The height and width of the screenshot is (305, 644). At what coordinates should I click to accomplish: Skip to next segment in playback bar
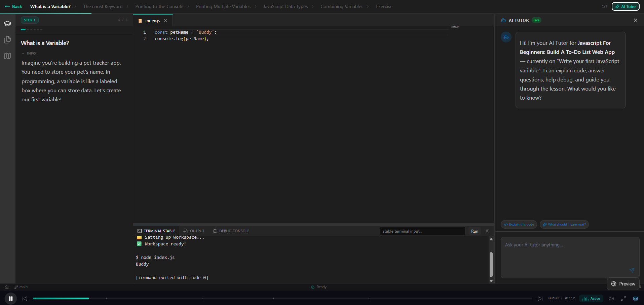(540, 299)
